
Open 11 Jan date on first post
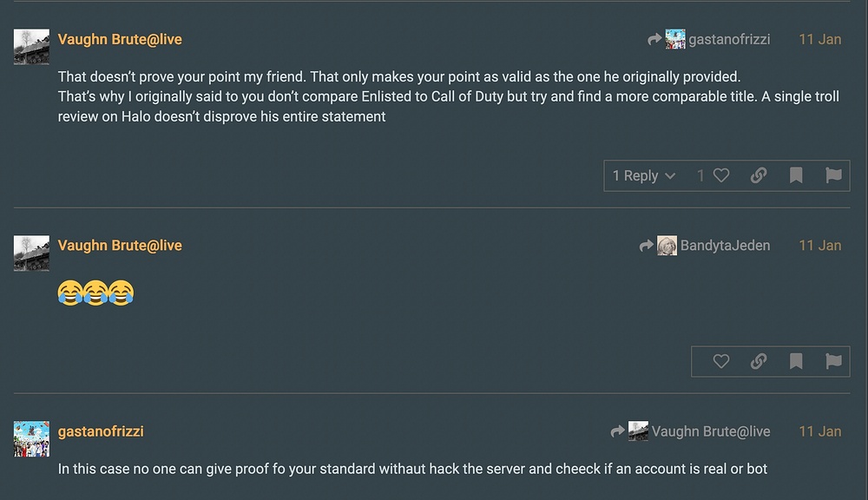(820, 39)
